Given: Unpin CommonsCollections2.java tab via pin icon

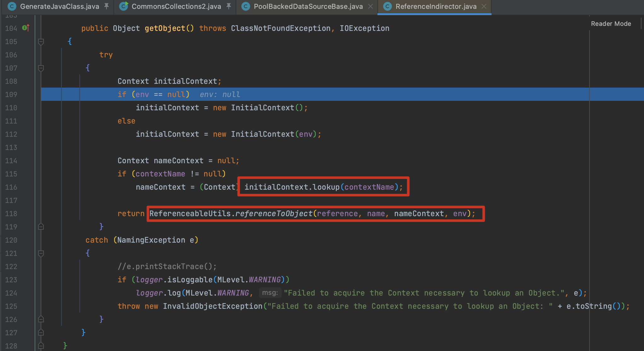Looking at the screenshot, I should [x=229, y=6].
